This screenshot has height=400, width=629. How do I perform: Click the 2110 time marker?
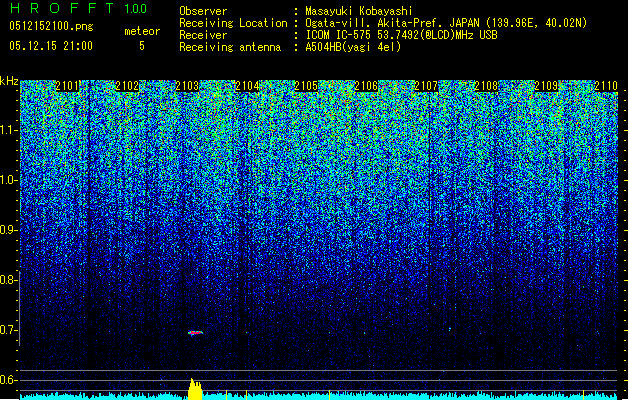606,86
